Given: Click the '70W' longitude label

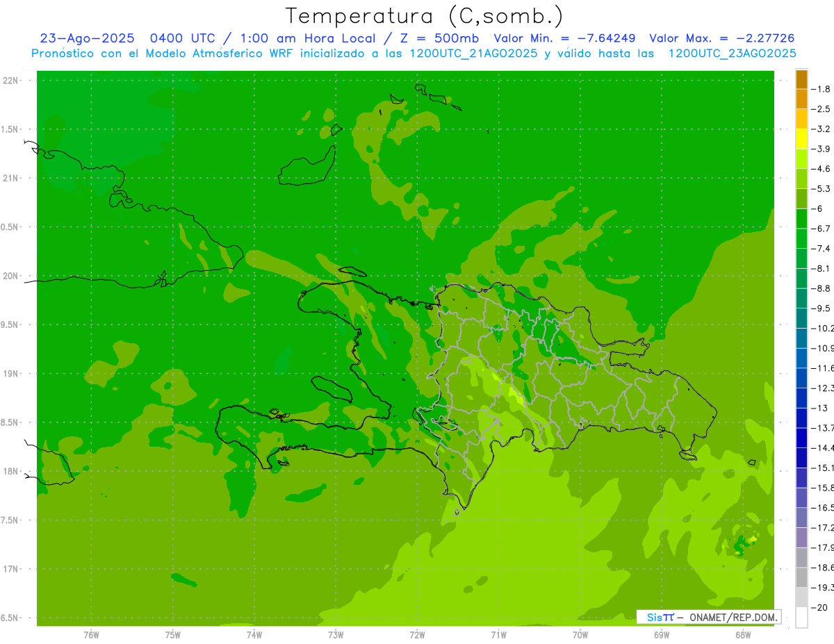Looking at the screenshot, I should click(x=580, y=635).
